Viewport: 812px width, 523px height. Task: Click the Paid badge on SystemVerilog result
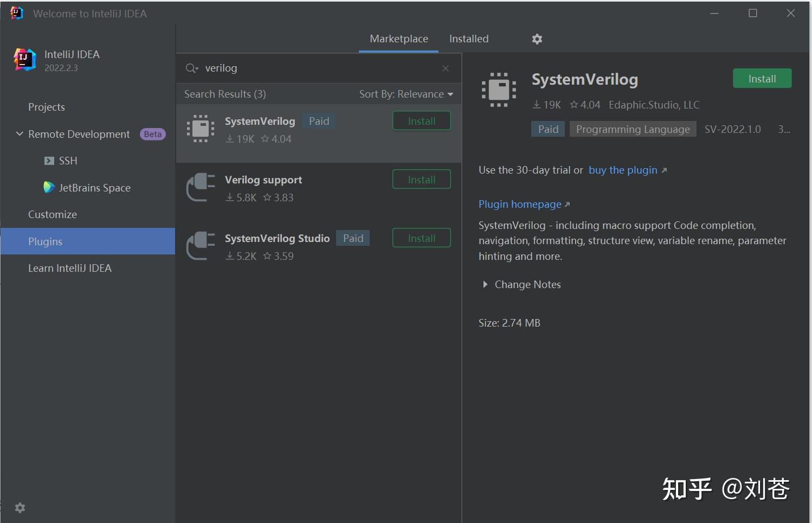coord(319,121)
